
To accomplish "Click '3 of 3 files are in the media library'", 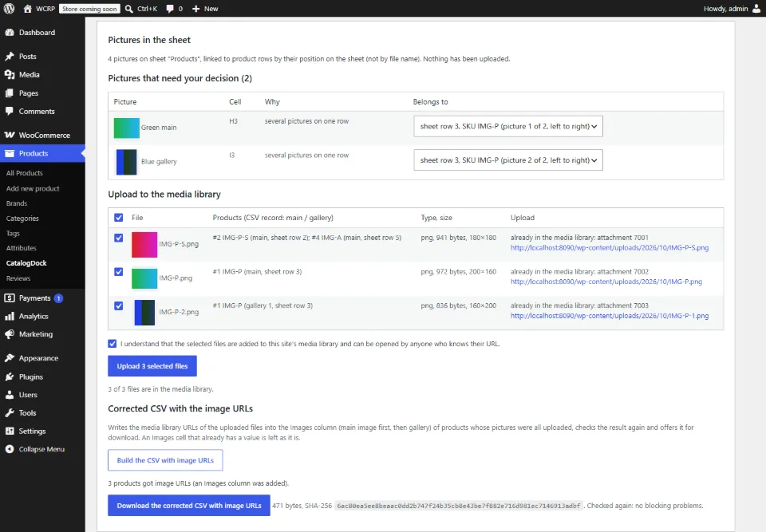I will click(160, 389).
